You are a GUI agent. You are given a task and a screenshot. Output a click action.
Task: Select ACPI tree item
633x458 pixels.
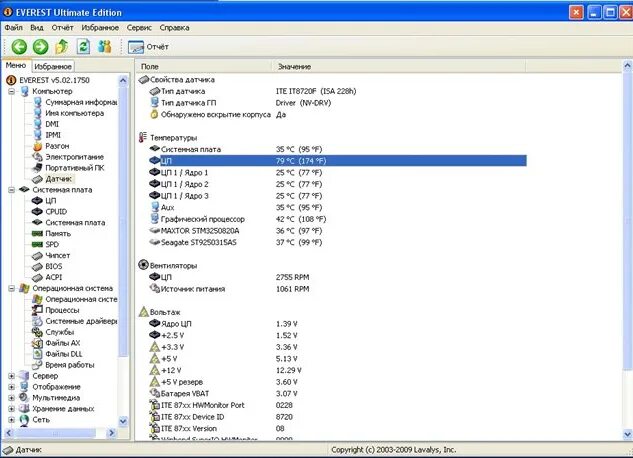[x=54, y=278]
